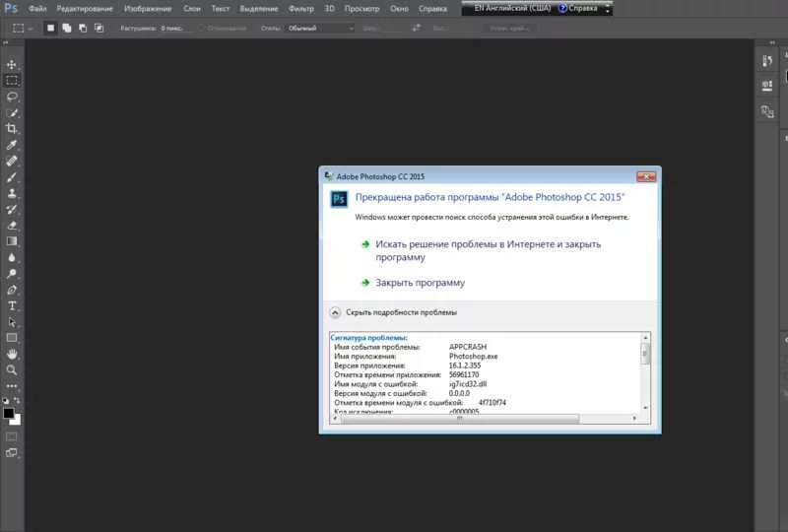This screenshot has height=532, width=788.
Task: Select the Clone Stamp tool
Action: (x=12, y=193)
